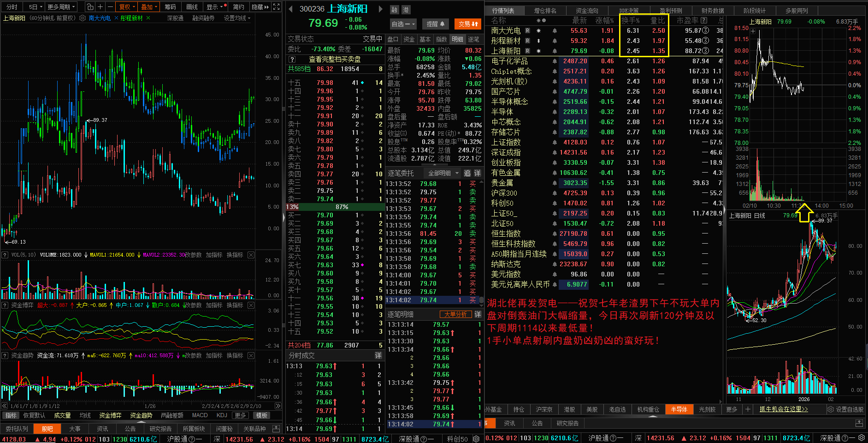Zoom in the chart with plus icon
868x443 pixels.
coord(100,7)
